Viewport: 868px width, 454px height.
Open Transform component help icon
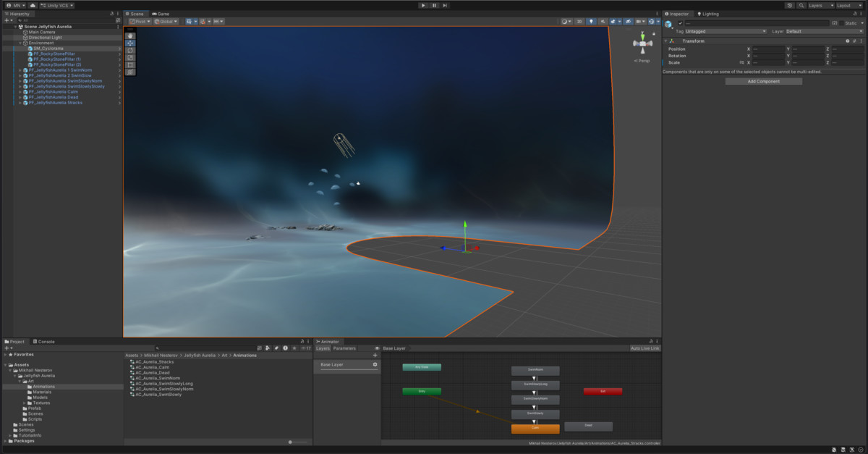pyautogui.click(x=847, y=41)
